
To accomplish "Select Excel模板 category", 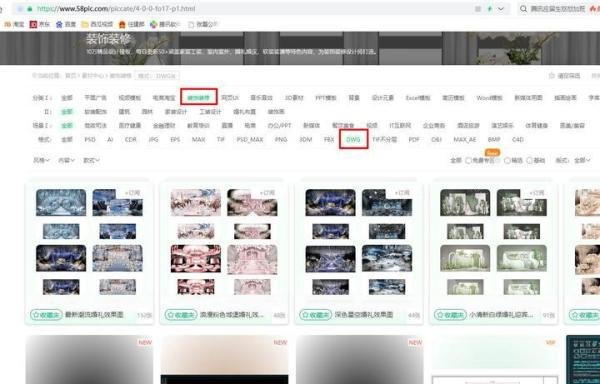I will pyautogui.click(x=418, y=98).
